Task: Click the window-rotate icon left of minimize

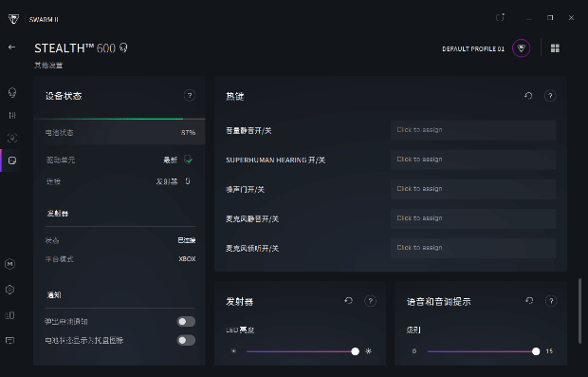Action: point(500,17)
